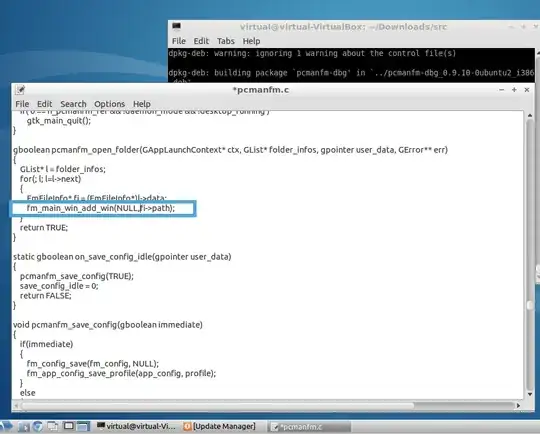Launch the Chromium browser from the taskbar

(38, 426)
